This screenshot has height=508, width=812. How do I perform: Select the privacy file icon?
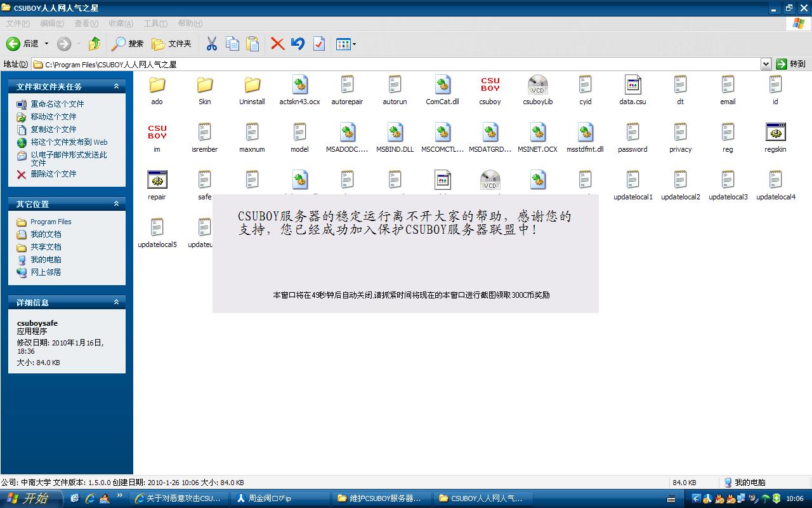[x=680, y=132]
